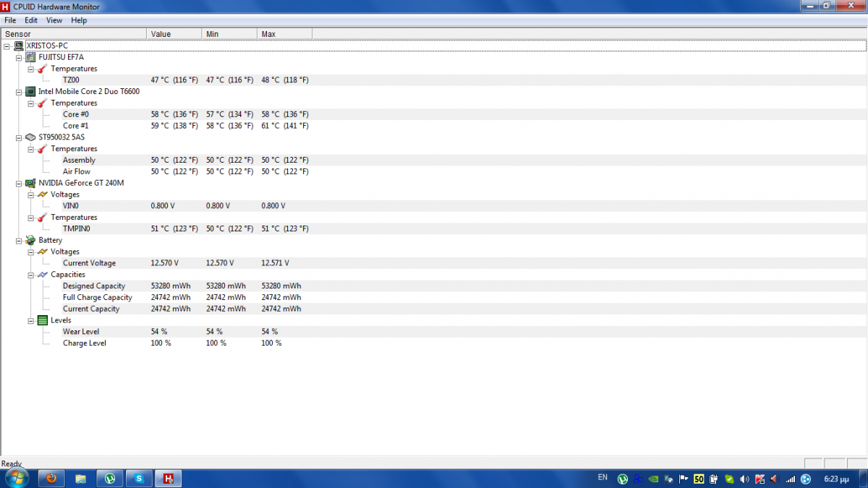Open the Windows Start menu orb
Viewport: 868px width, 488px height.
click(x=16, y=478)
